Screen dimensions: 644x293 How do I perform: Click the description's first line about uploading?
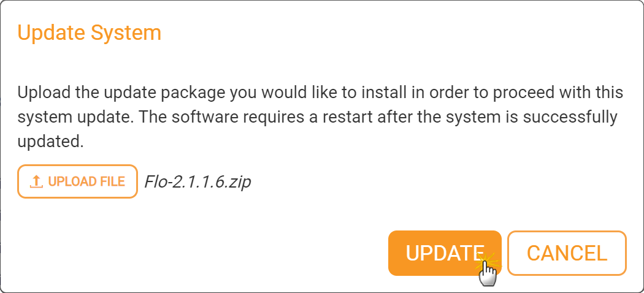coord(320,93)
